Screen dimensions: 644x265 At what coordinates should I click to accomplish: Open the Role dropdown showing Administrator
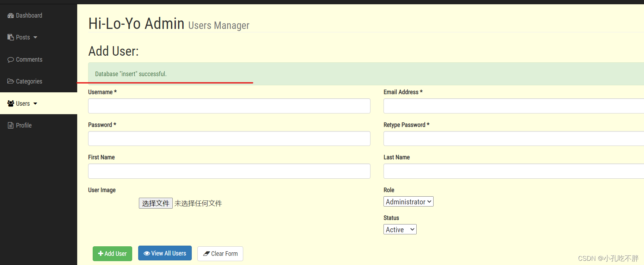pyautogui.click(x=408, y=202)
